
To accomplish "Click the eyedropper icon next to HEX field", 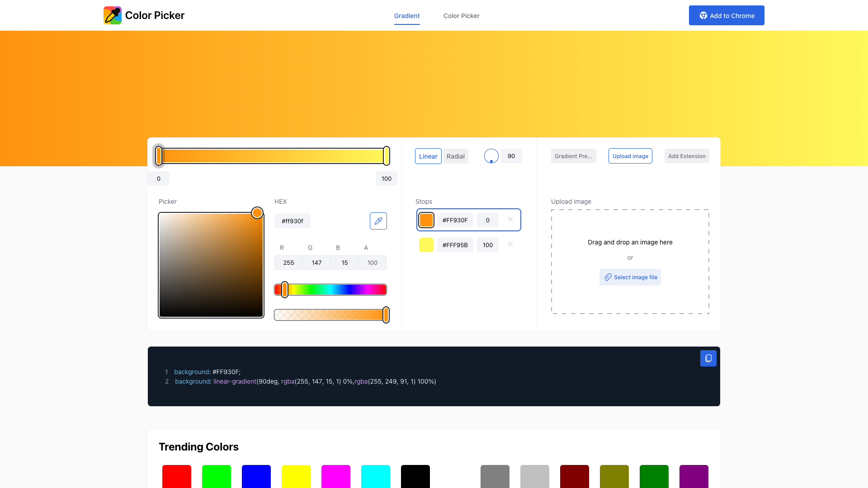I will 378,221.
